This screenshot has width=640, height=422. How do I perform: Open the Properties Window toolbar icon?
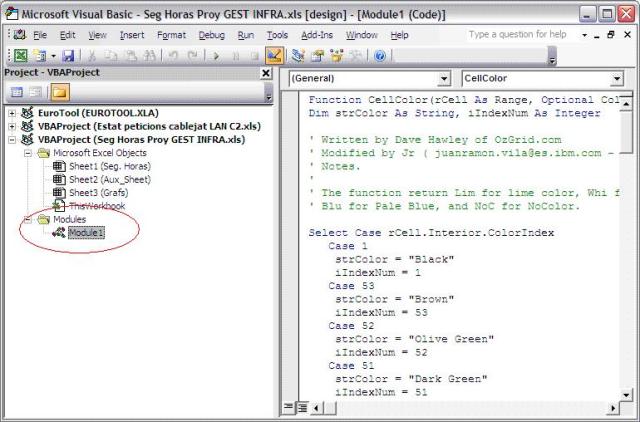click(318, 55)
